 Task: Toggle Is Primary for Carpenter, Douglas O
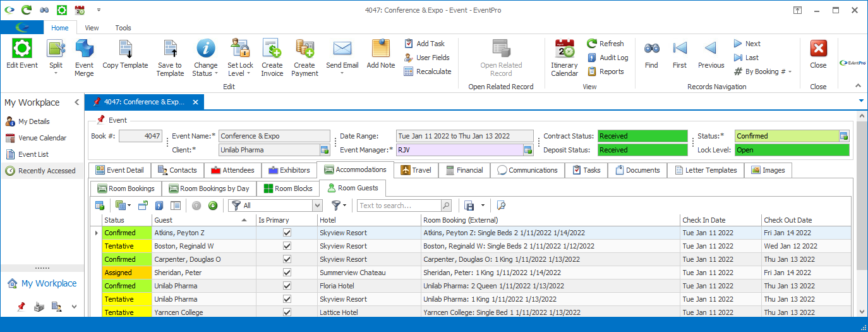click(x=287, y=259)
